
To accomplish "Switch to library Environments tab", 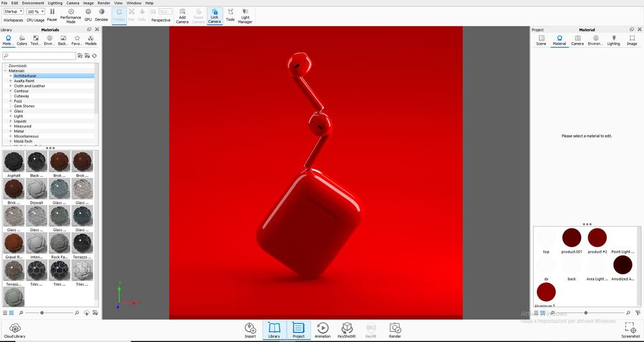I will click(x=49, y=40).
